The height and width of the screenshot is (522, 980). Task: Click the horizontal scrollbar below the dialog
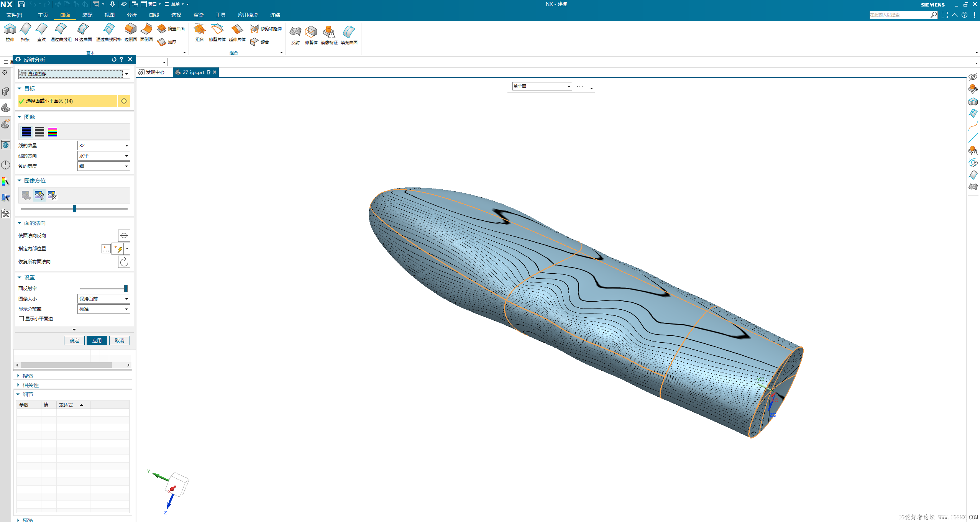pos(66,365)
